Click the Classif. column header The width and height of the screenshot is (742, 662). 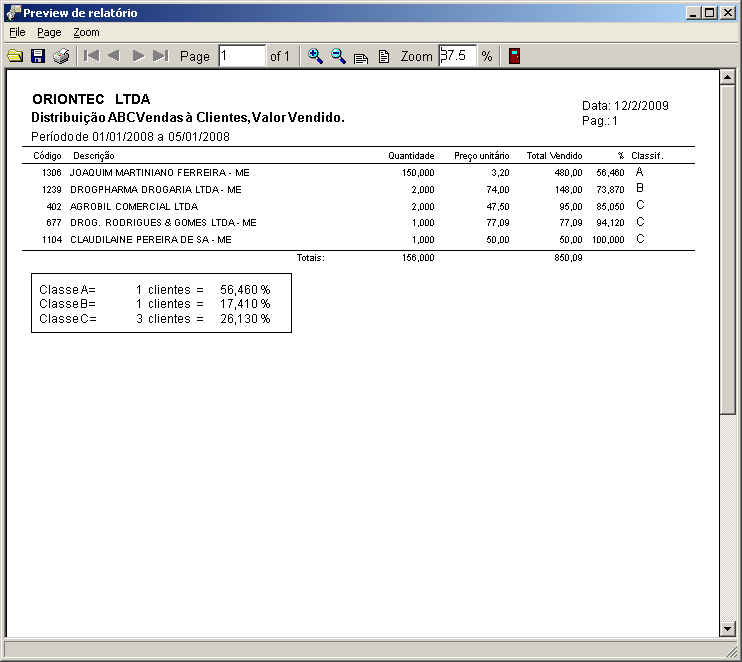647,156
